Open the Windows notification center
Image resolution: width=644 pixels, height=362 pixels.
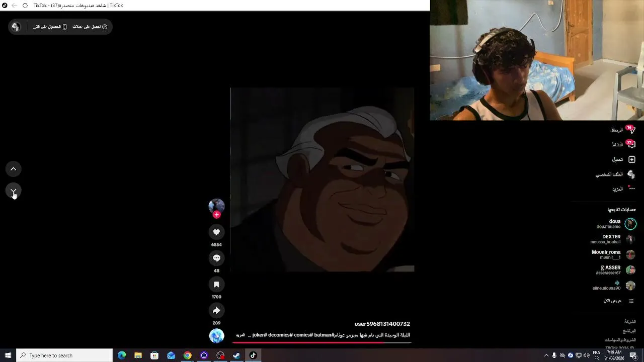634,355
